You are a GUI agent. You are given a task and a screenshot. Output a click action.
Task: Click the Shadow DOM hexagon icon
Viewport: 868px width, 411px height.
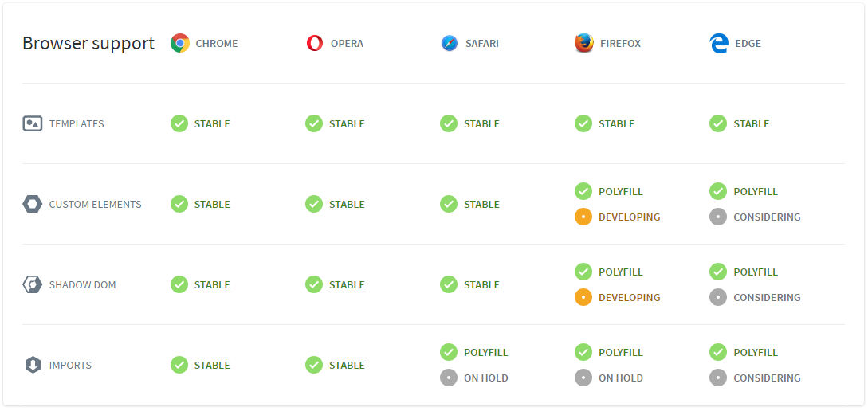pos(33,284)
